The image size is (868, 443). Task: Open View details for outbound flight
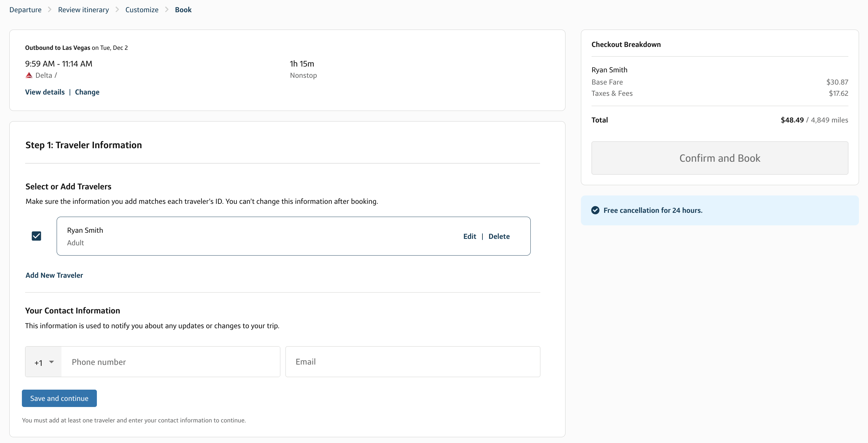[x=45, y=92]
